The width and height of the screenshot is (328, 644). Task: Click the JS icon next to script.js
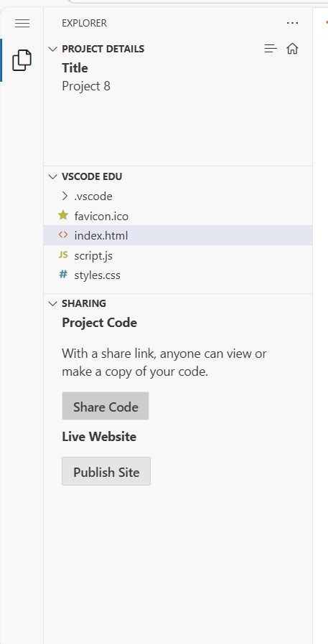point(63,255)
